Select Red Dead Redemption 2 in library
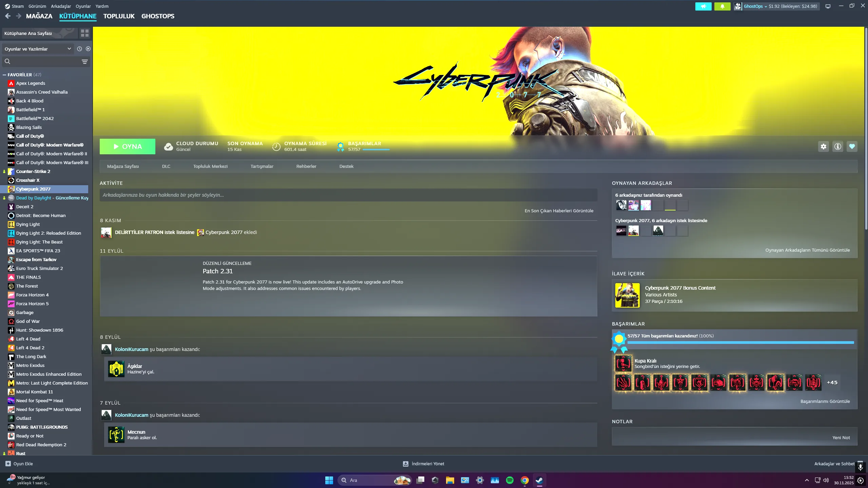868x488 pixels. 41,445
